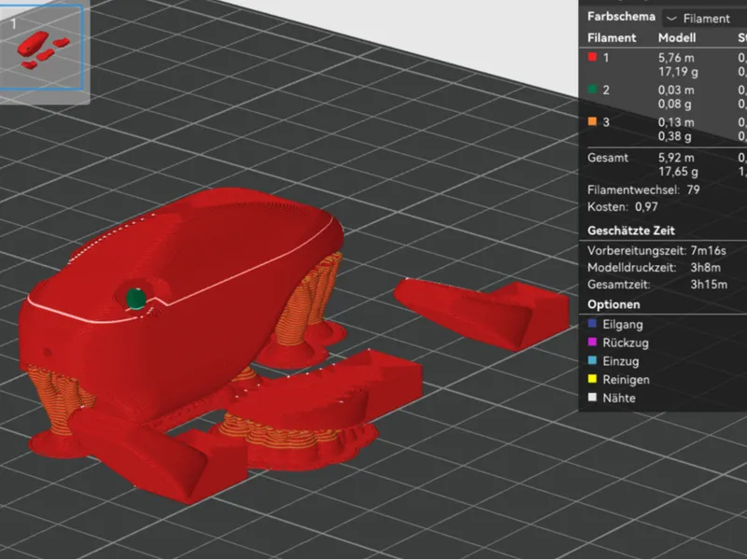This screenshot has height=560, width=747.
Task: Click the '0,03 m' filament 2 length
Action: point(676,90)
